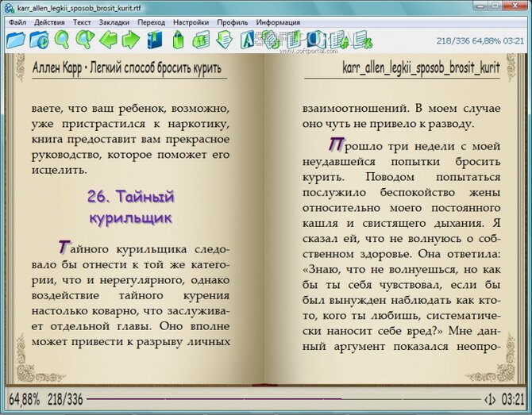Click the document icon with hash sign
The image size is (532, 415).
coord(339,40)
